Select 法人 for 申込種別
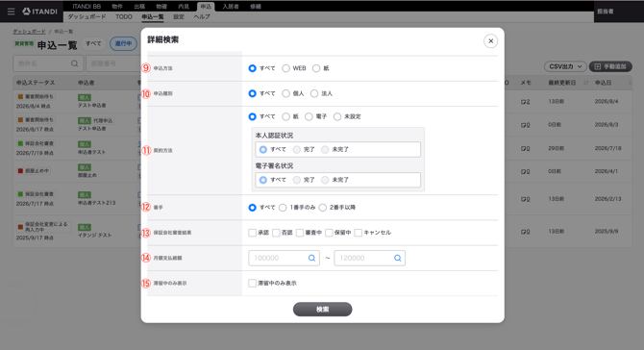644x350 pixels. [x=314, y=93]
